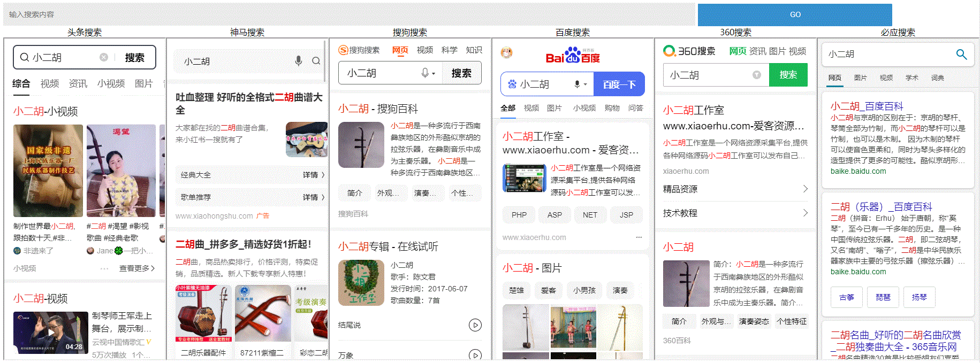This screenshot has width=980, height=363.
Task: Expand the 精品资源 row in 360 results
Action: click(735, 189)
